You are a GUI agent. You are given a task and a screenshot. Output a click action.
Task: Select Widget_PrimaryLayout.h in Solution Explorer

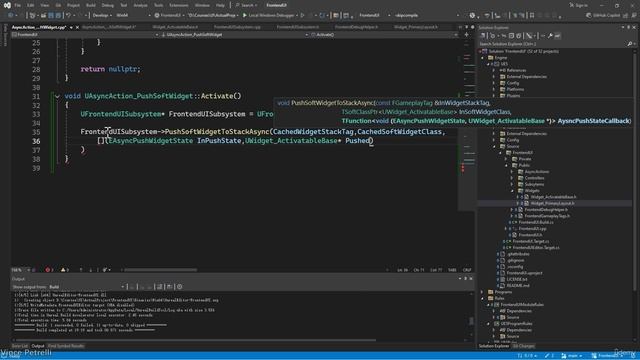(x=552, y=203)
